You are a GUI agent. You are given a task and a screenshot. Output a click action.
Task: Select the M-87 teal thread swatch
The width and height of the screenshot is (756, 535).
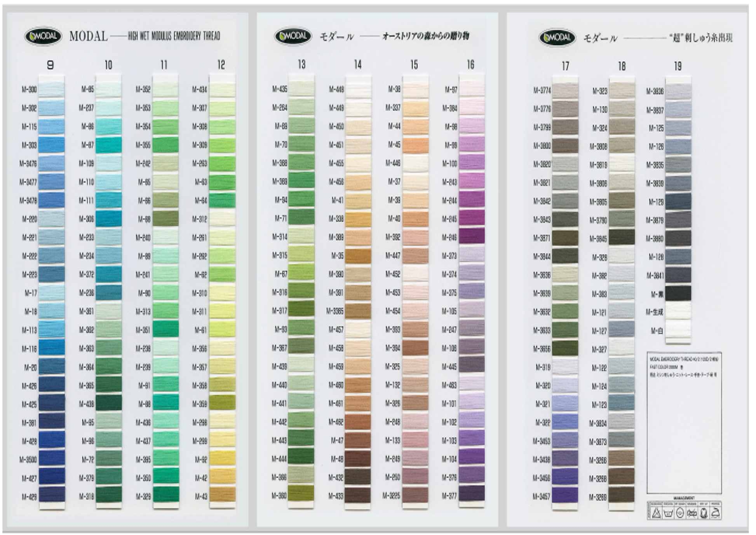pyautogui.click(x=108, y=145)
